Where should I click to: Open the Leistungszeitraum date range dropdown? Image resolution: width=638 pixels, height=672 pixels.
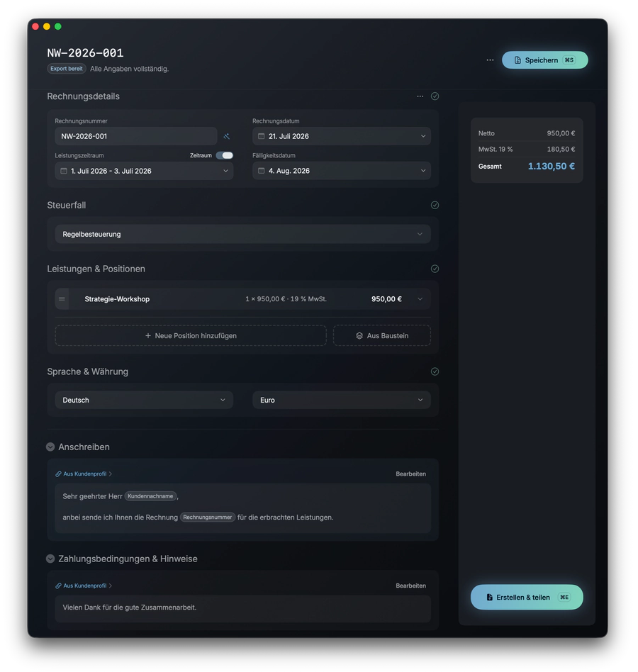pos(144,171)
